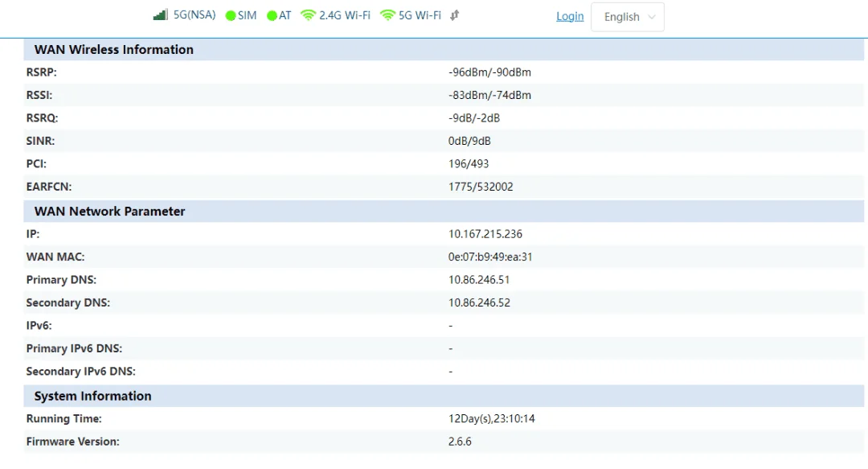The height and width of the screenshot is (469, 868).
Task: Click the 2.4G Wi-Fi signal icon
Action: click(x=308, y=15)
